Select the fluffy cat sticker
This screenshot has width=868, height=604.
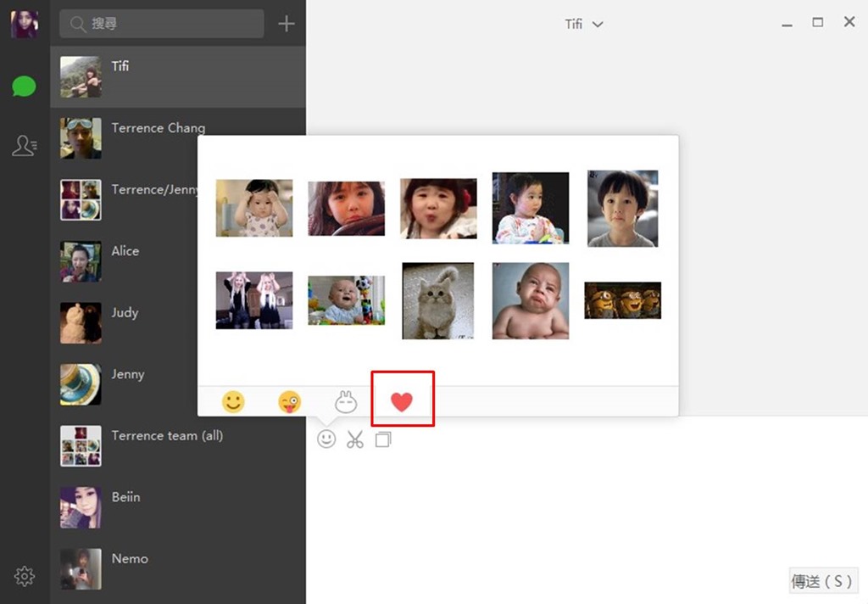pos(437,300)
